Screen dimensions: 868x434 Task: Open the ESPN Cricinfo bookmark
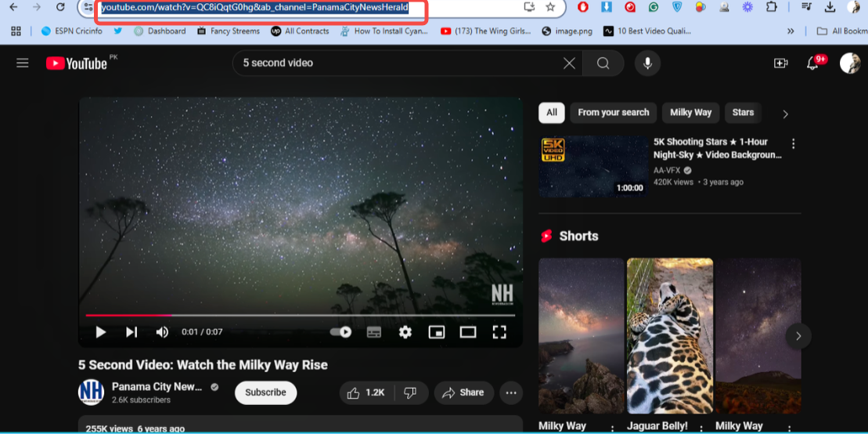71,31
